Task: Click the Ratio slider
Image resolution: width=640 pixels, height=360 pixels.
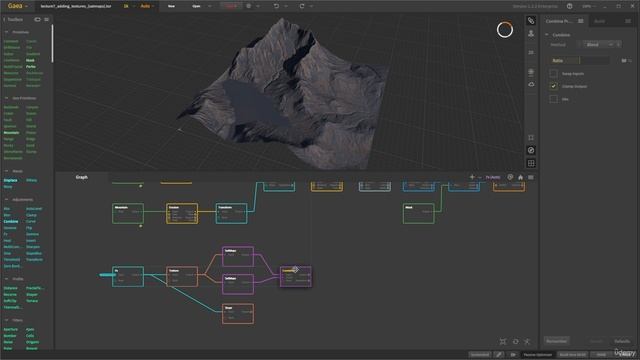Action: click(x=579, y=60)
